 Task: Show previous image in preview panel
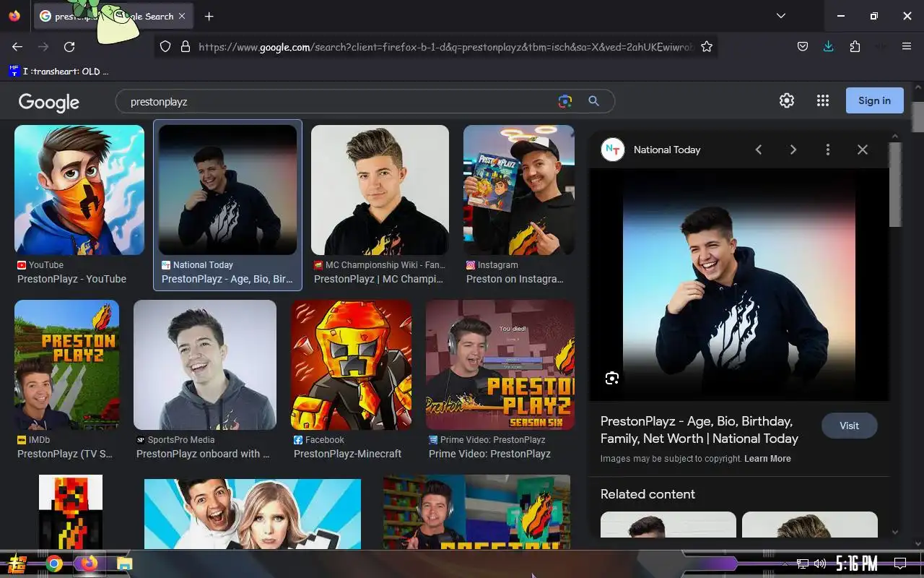click(758, 150)
